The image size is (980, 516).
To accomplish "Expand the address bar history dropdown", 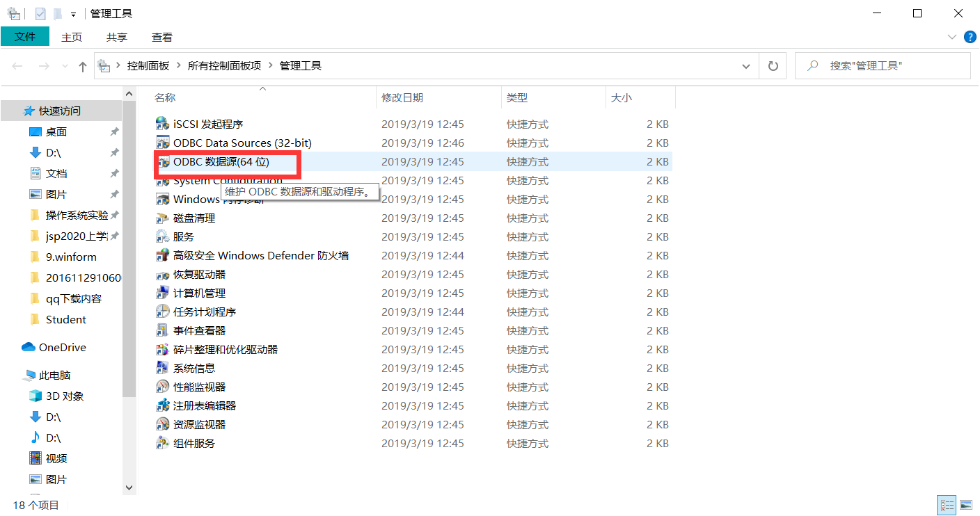I will 747,66.
